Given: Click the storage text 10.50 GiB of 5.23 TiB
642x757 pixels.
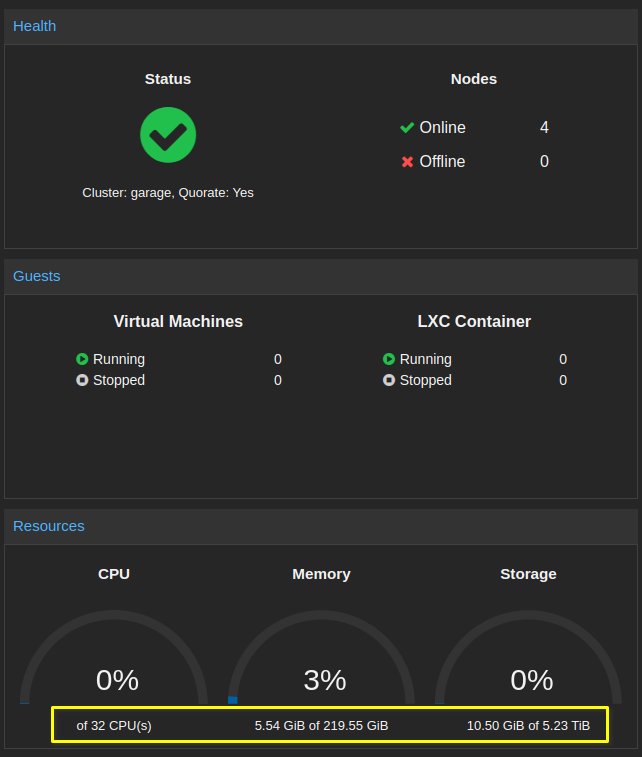Looking at the screenshot, I should tap(528, 726).
